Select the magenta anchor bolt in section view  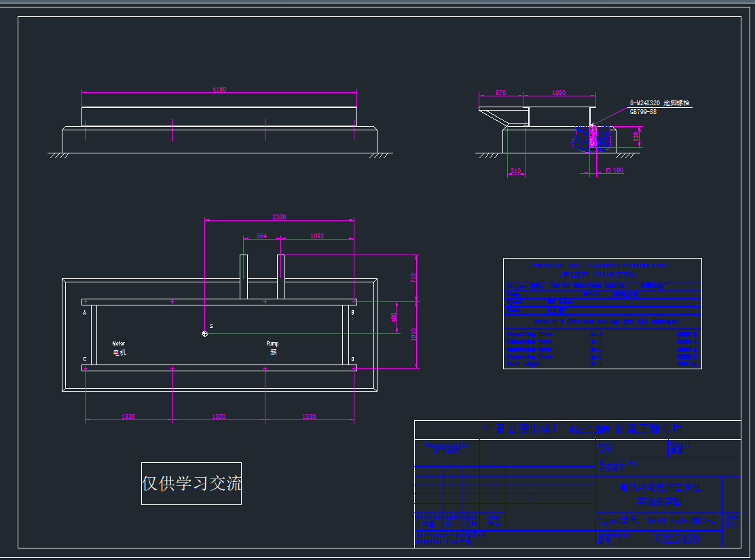[593, 137]
